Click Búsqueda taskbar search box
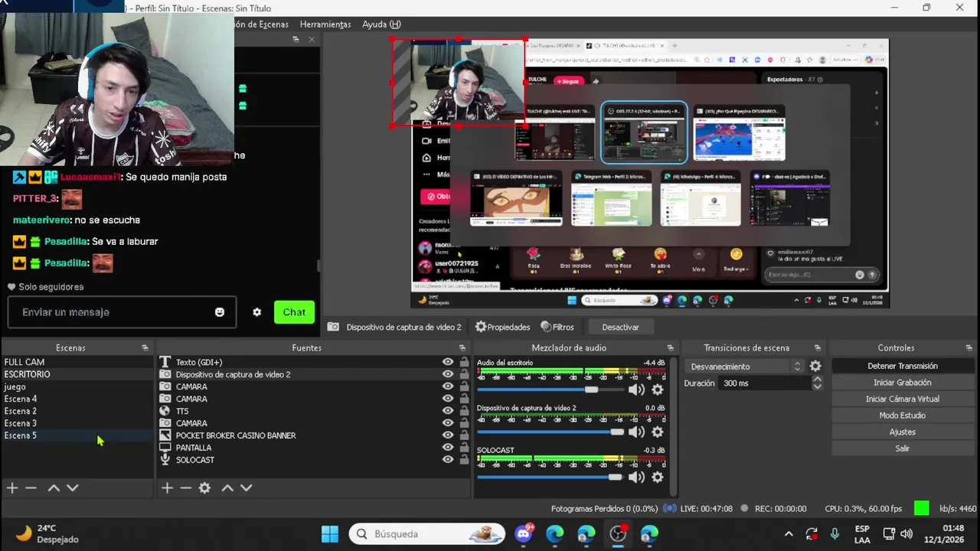The height and width of the screenshot is (551, 980). coord(427,533)
